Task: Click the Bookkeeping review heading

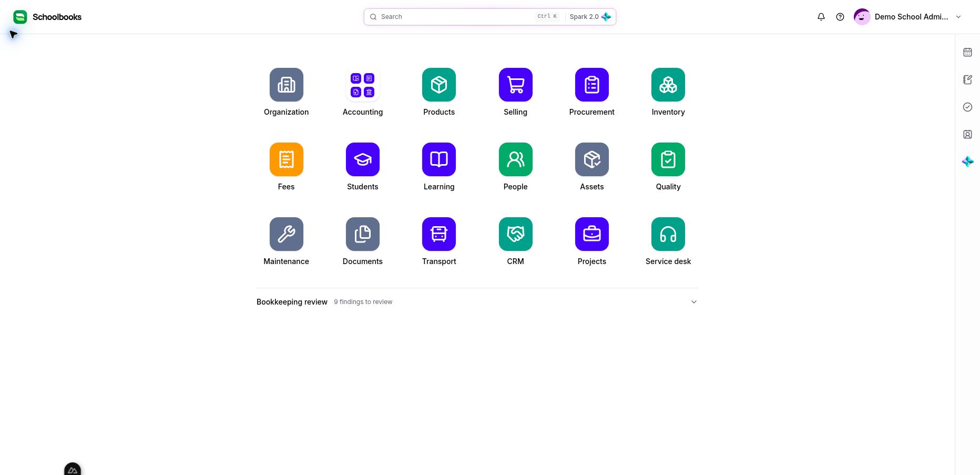Action: (x=292, y=302)
